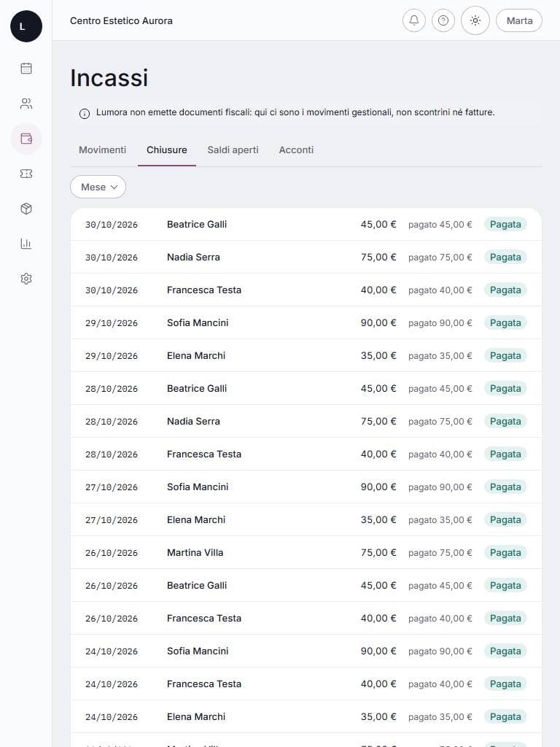Viewport: 560px width, 747px height.
Task: Click pagato 45,00 € for Beatrice Galli 28/10/2026
Action: 440,389
